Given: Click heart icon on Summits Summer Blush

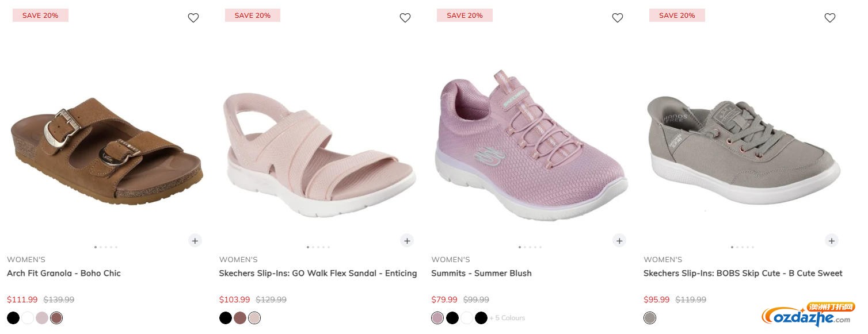Looking at the screenshot, I should (x=618, y=18).
